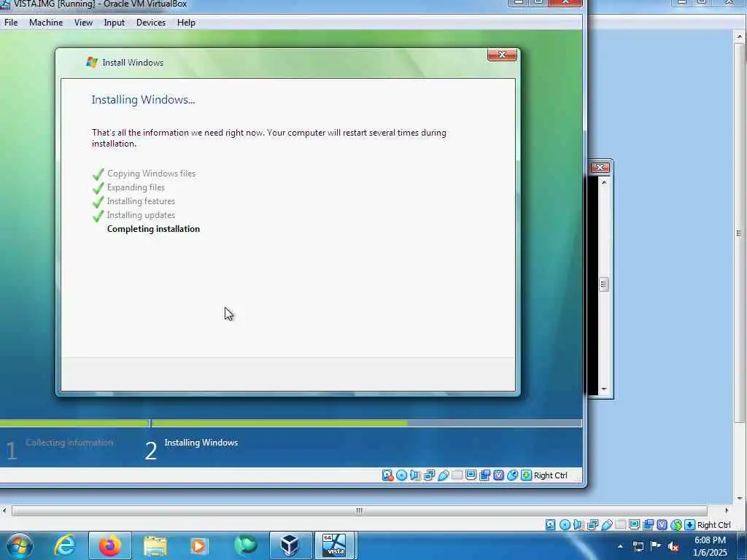Click the outer window vertical scroll up arrow
Screen dimensions: 747x560
click(x=740, y=36)
